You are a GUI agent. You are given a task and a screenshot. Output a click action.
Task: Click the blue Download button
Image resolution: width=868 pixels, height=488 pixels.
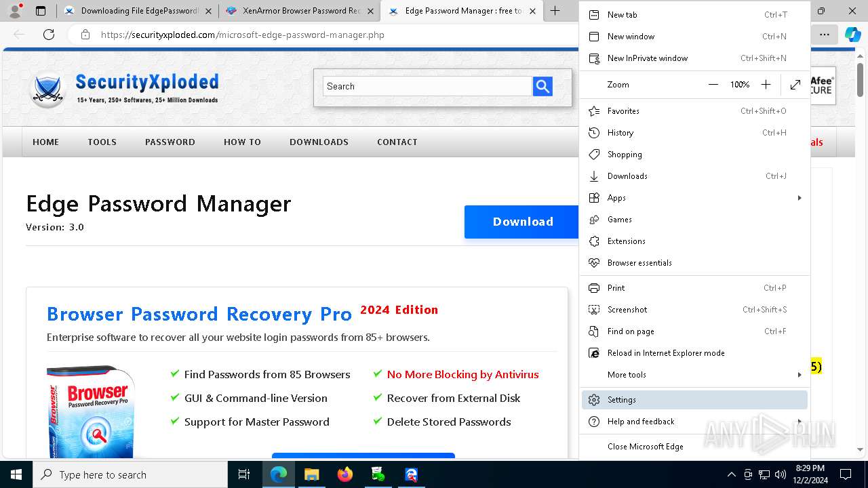click(x=521, y=222)
